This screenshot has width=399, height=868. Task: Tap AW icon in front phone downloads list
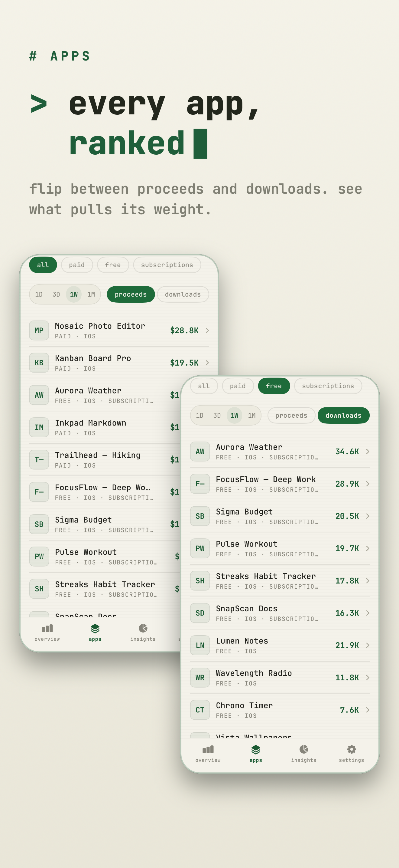pos(200,452)
